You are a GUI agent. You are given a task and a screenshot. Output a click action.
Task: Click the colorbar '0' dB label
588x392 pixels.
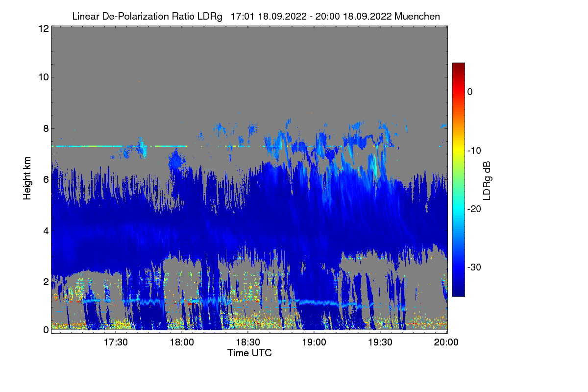470,92
